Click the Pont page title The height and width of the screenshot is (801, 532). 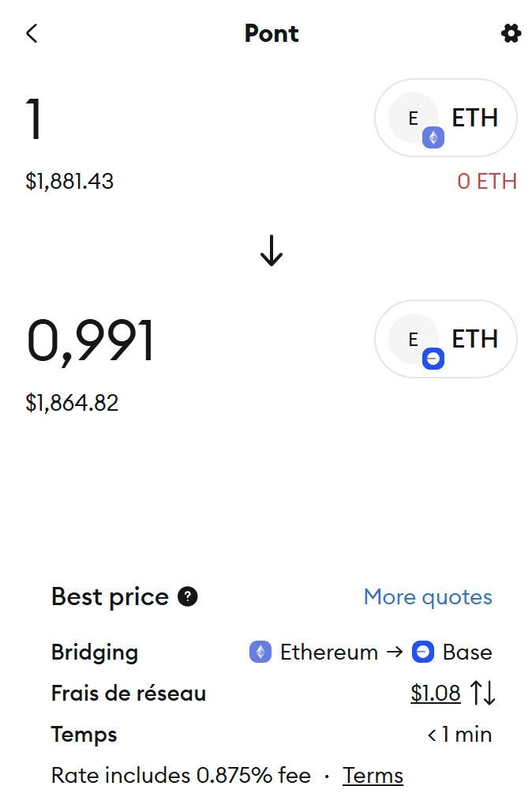tap(272, 33)
